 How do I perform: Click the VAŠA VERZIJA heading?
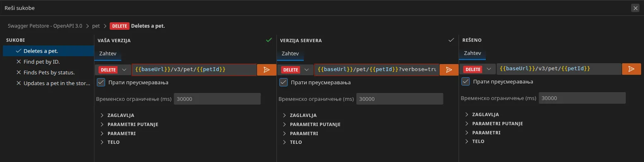point(114,40)
